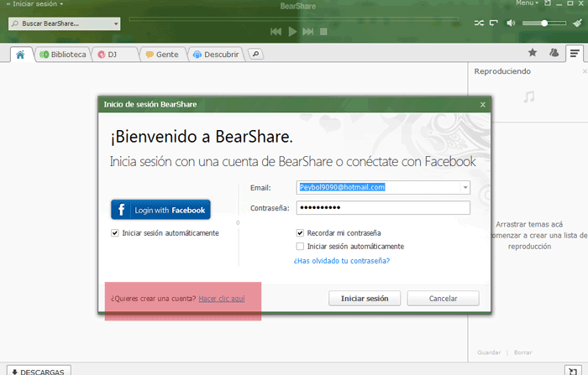This screenshot has height=375, width=588.
Task: Click the brush icon beside volume slider
Action: [577, 23]
